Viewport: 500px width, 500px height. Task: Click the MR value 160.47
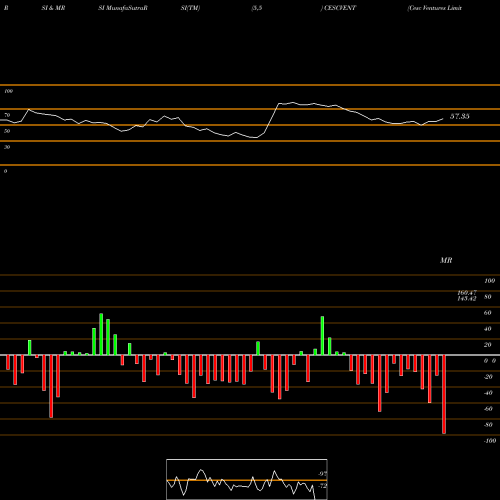coord(467,293)
